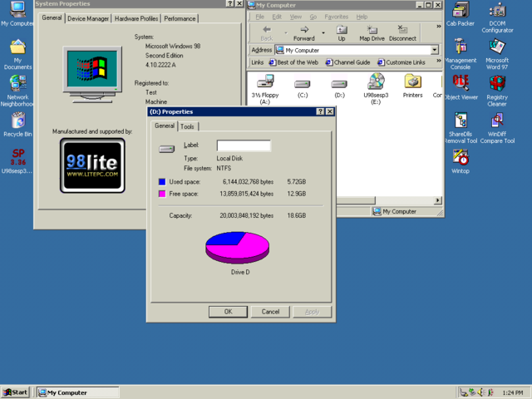Select the (C:) drive icon
This screenshot has height=399, width=532.
[303, 88]
